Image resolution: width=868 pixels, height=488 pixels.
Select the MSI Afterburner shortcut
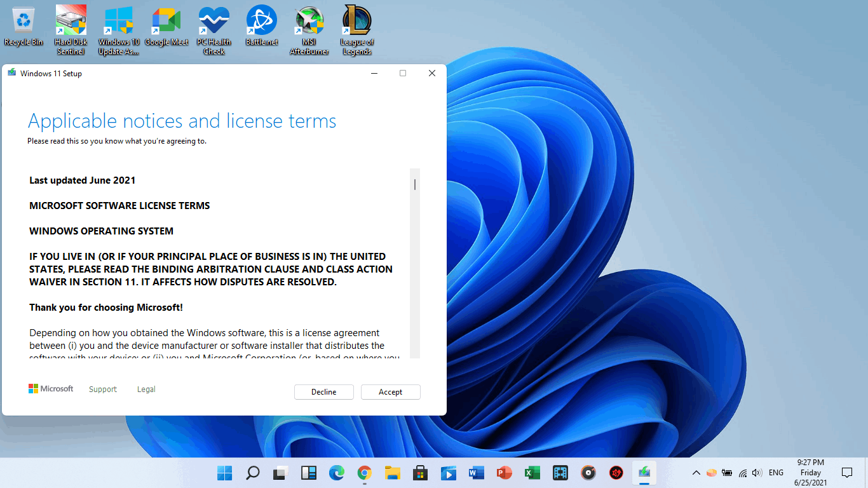click(x=309, y=30)
